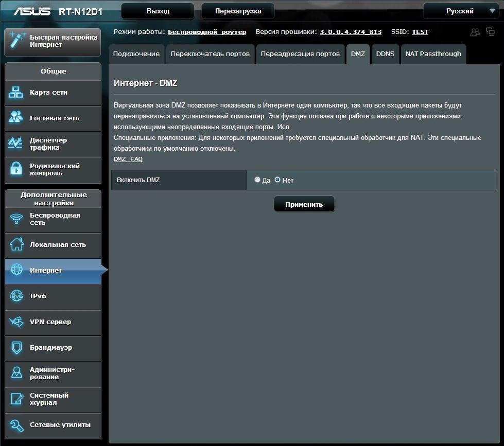
Task: Select the 'Да' radio button for DMZ
Action: 257,180
